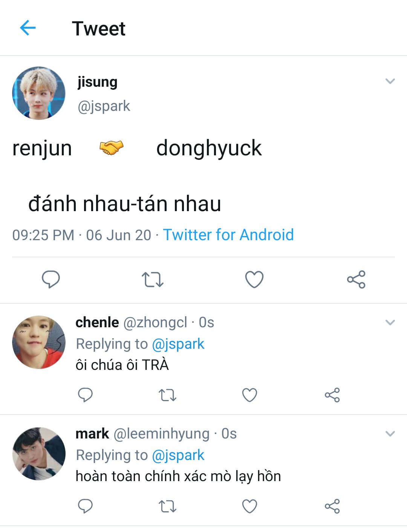Go back using the blue arrow
Screen dimensions: 407x532
[x=28, y=28]
